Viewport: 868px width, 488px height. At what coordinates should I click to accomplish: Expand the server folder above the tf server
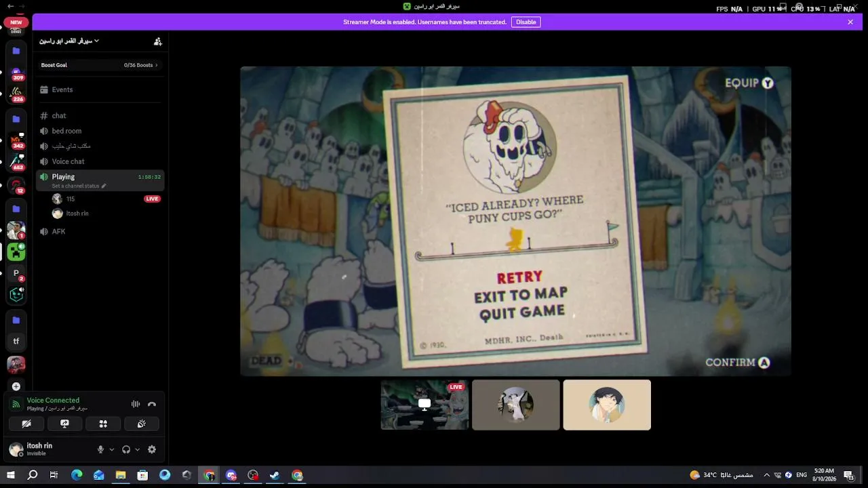click(16, 320)
